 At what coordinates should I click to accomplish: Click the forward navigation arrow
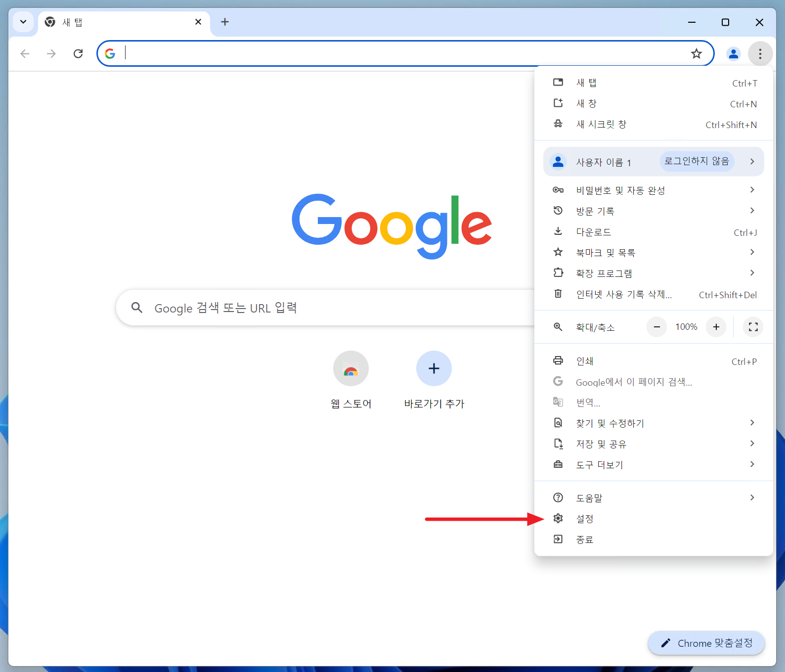(x=51, y=53)
